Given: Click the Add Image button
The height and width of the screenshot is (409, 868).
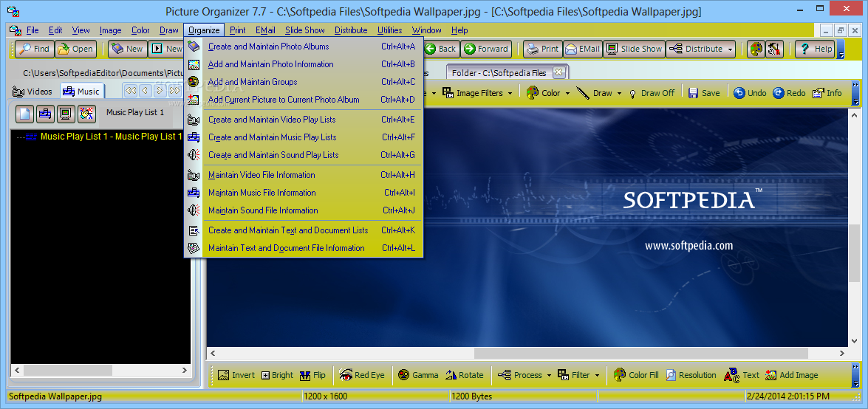Looking at the screenshot, I should (x=792, y=375).
